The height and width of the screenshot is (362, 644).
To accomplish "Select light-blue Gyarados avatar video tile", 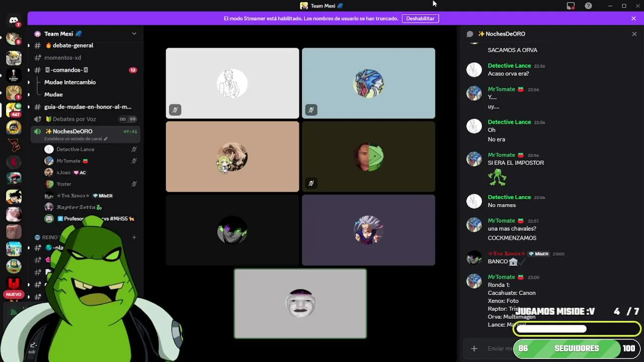I will (368, 83).
